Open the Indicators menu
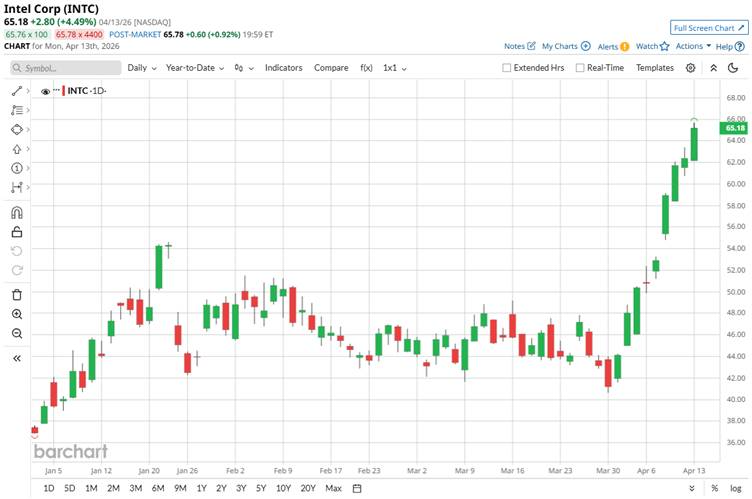This screenshot has height=499, width=752. 283,68
